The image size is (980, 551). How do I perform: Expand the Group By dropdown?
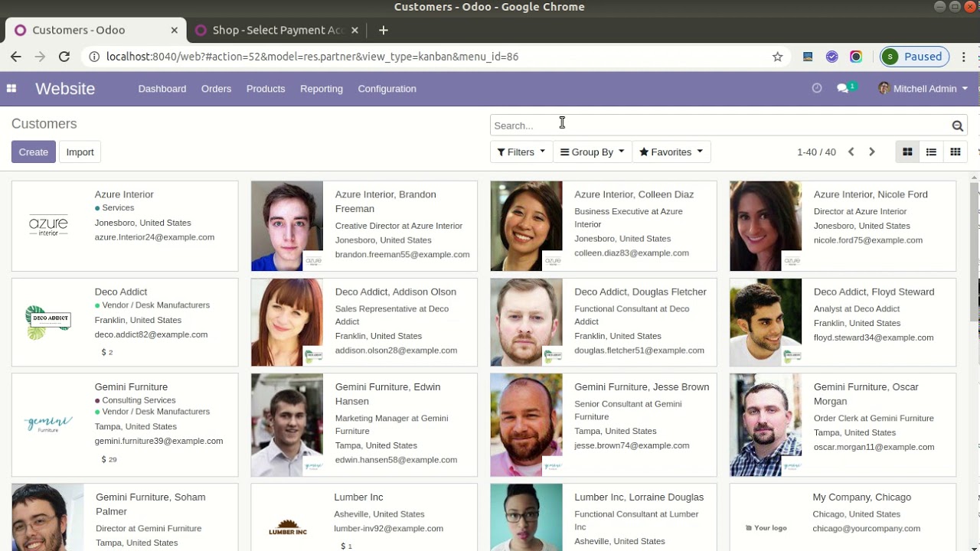[593, 152]
